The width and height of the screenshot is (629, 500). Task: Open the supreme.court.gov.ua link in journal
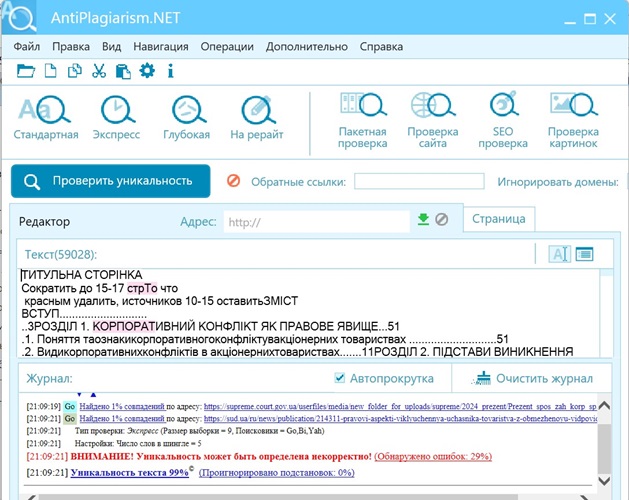click(400, 407)
